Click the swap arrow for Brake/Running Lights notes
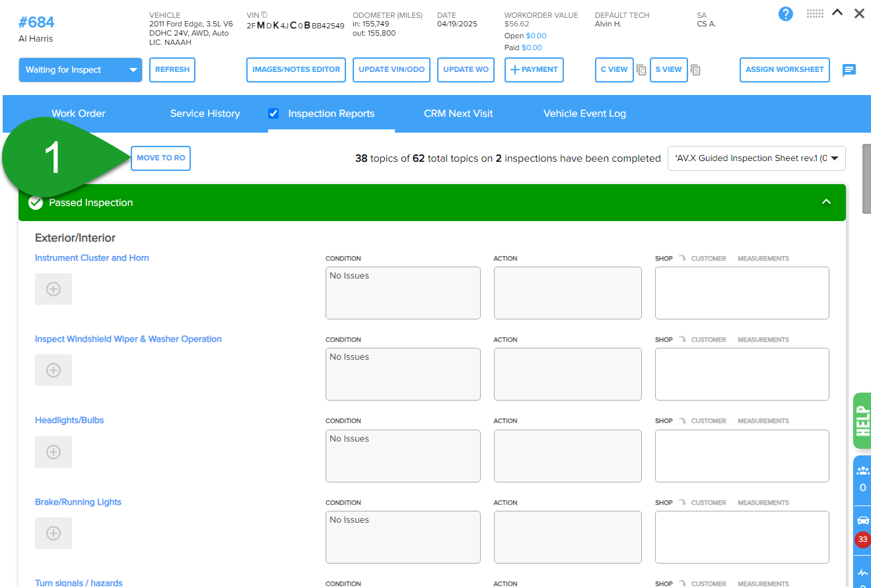The image size is (871, 588). 681,503
